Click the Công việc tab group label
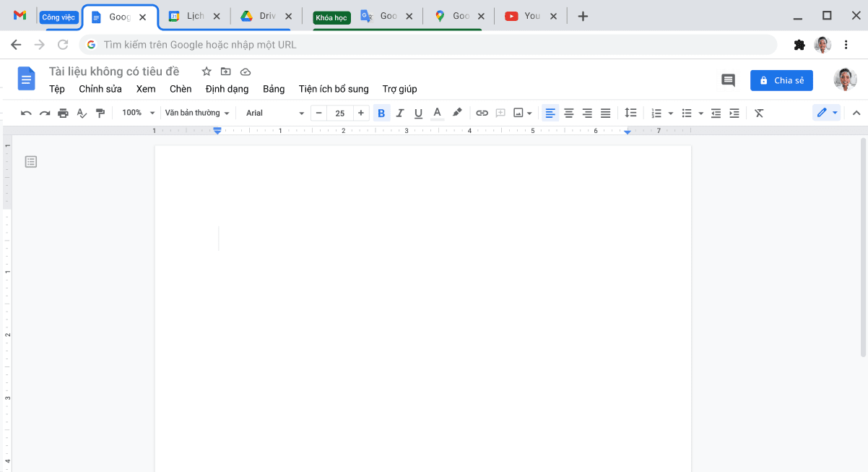The height and width of the screenshot is (472, 868). tap(58, 17)
